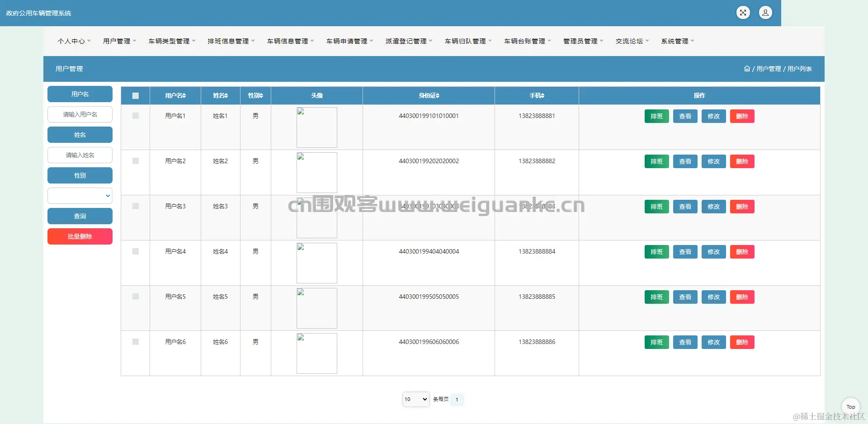Open avatar thumbnail for 用户名1
868x424 pixels.
pyautogui.click(x=316, y=127)
